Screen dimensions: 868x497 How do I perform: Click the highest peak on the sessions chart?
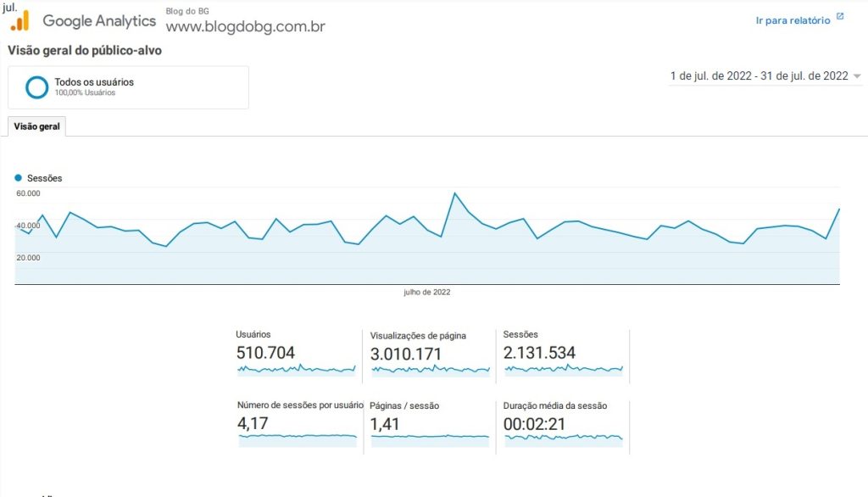click(x=455, y=193)
